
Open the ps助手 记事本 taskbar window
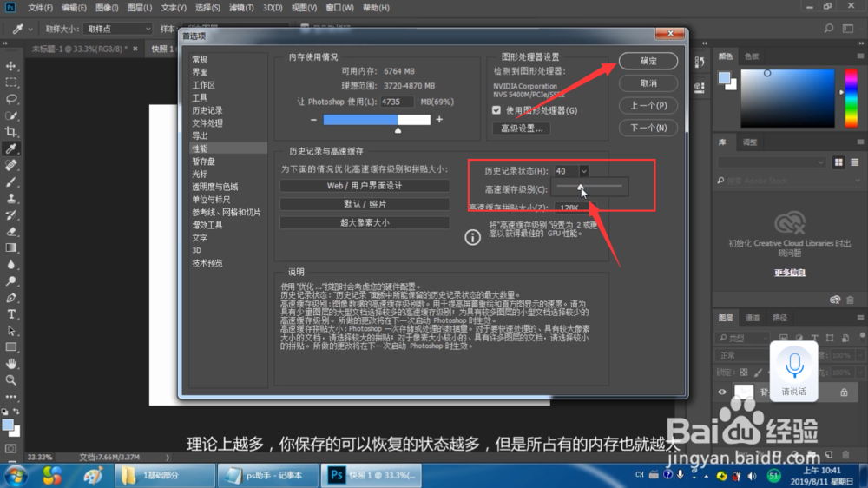point(267,475)
